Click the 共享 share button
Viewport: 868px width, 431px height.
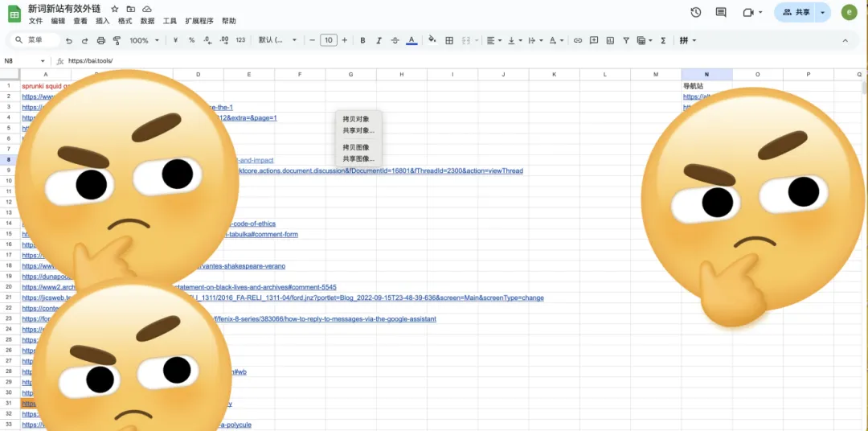[796, 12]
